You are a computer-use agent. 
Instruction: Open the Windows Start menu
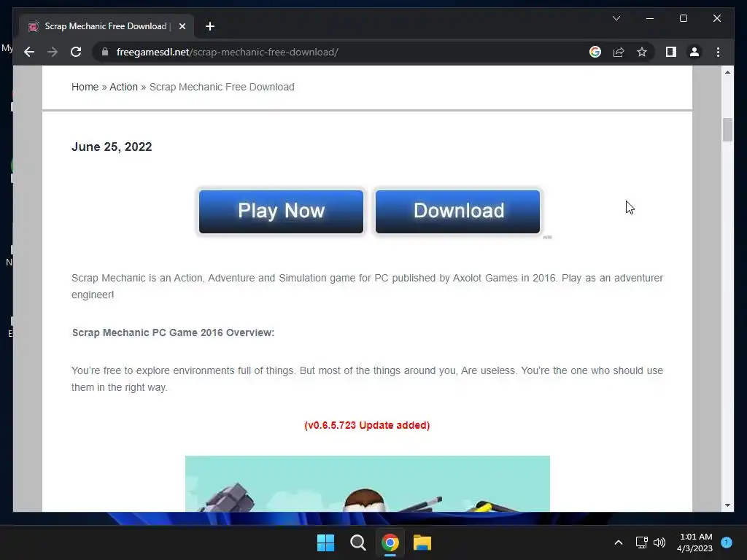click(326, 542)
